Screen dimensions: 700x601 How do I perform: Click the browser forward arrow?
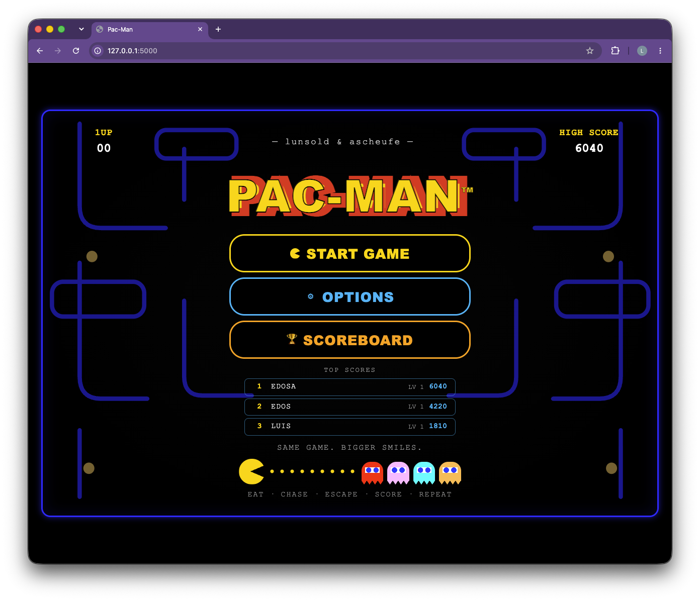coord(58,51)
